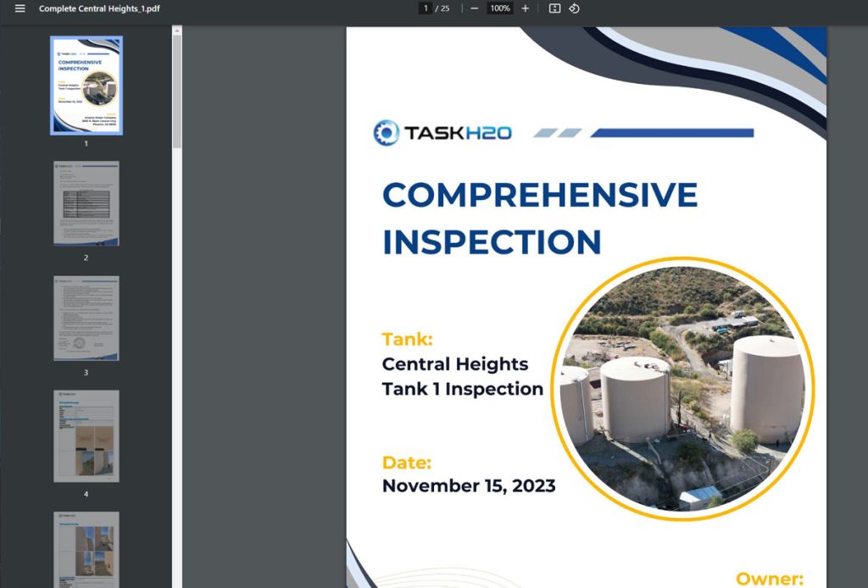868x588 pixels.
Task: Click the TaskH2O gear logo on the page
Action: 387,133
